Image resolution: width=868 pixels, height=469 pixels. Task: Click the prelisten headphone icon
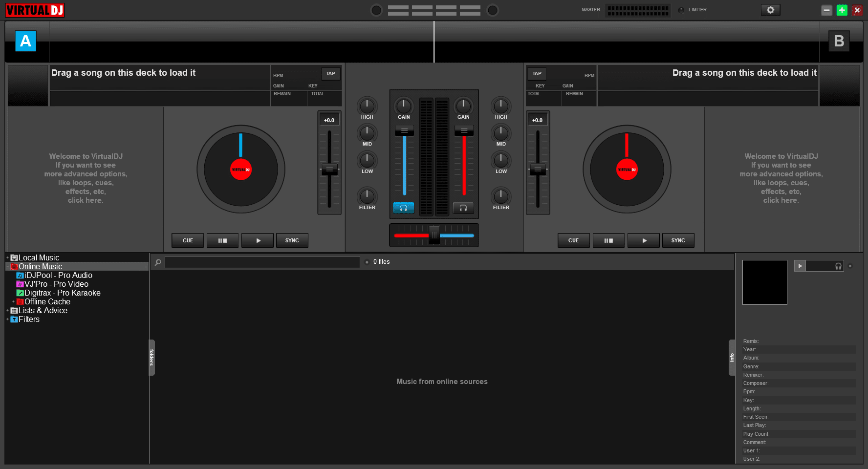click(x=839, y=266)
